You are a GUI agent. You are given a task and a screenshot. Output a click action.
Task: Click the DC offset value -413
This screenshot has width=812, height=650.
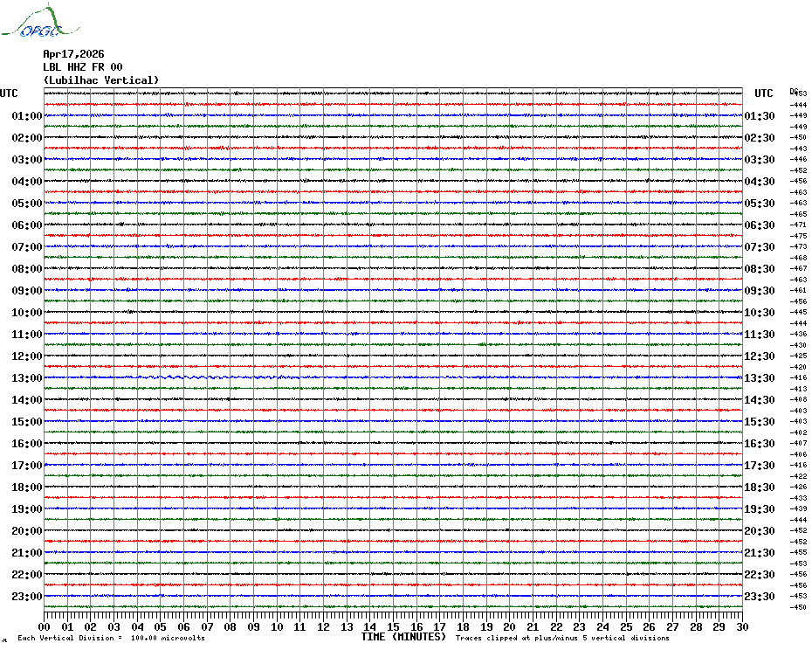798,389
